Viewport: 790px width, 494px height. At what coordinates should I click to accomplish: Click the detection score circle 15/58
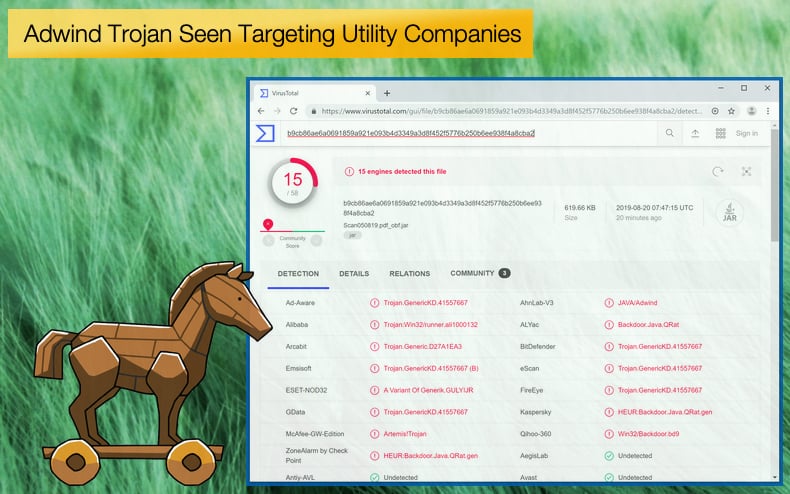click(x=293, y=182)
